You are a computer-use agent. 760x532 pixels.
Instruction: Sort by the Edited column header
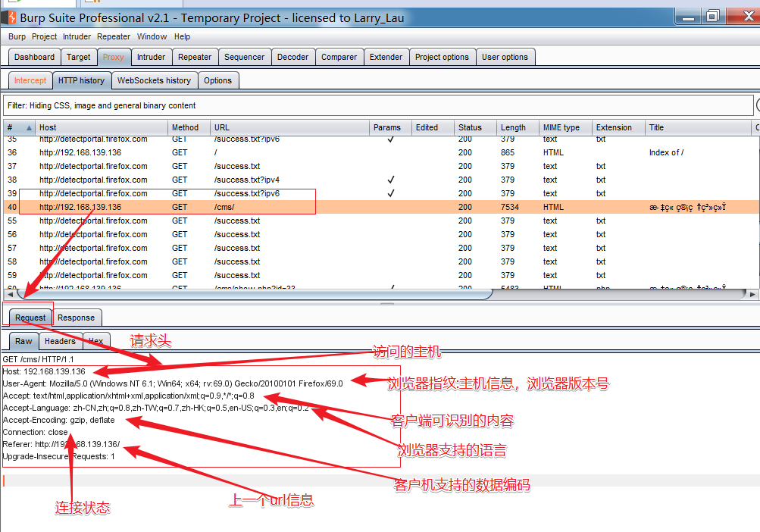433,127
